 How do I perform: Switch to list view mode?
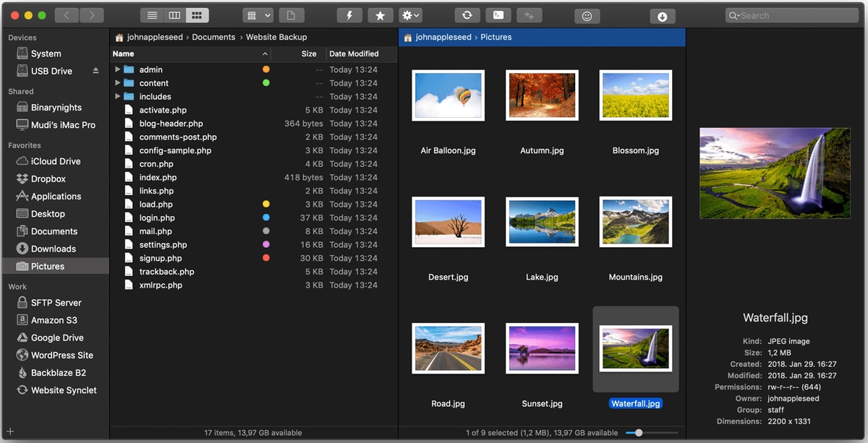(x=152, y=15)
